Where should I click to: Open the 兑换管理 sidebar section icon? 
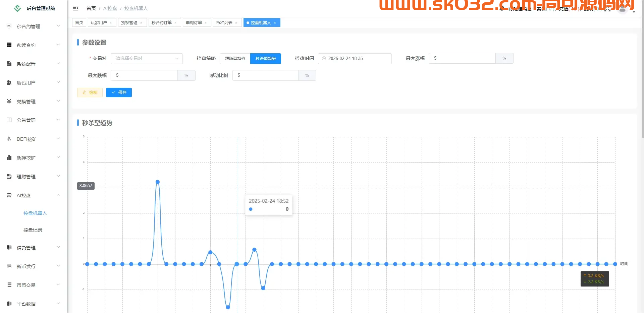pos(9,101)
